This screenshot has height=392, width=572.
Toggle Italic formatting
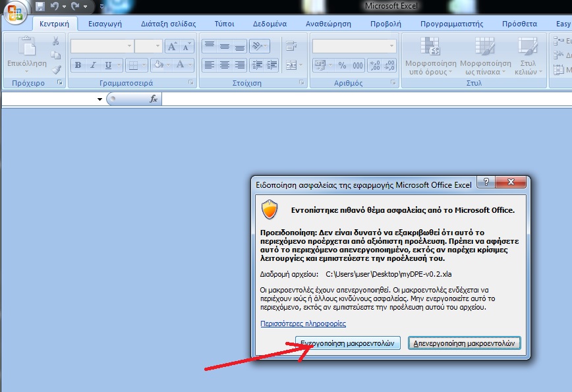pyautogui.click(x=93, y=65)
